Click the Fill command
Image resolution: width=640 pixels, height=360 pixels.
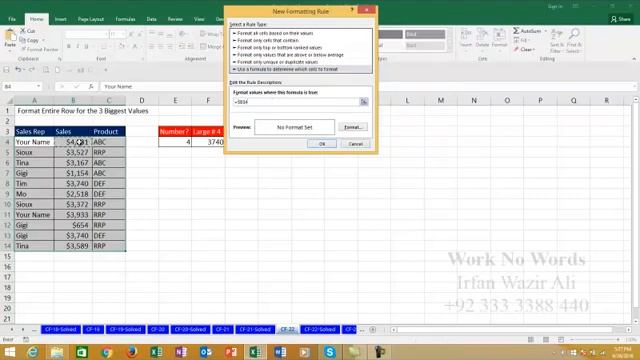click(521, 40)
